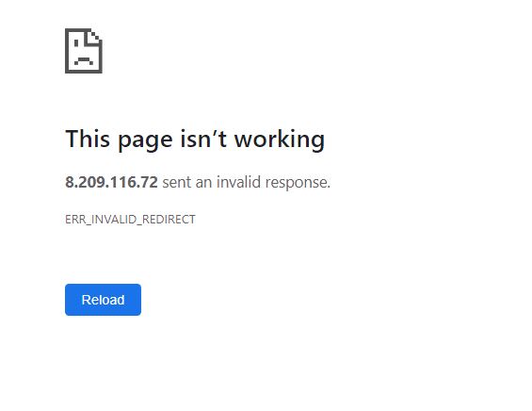This screenshot has width=532, height=411.
Task: Click the word 'response.' in message
Action: point(298,184)
